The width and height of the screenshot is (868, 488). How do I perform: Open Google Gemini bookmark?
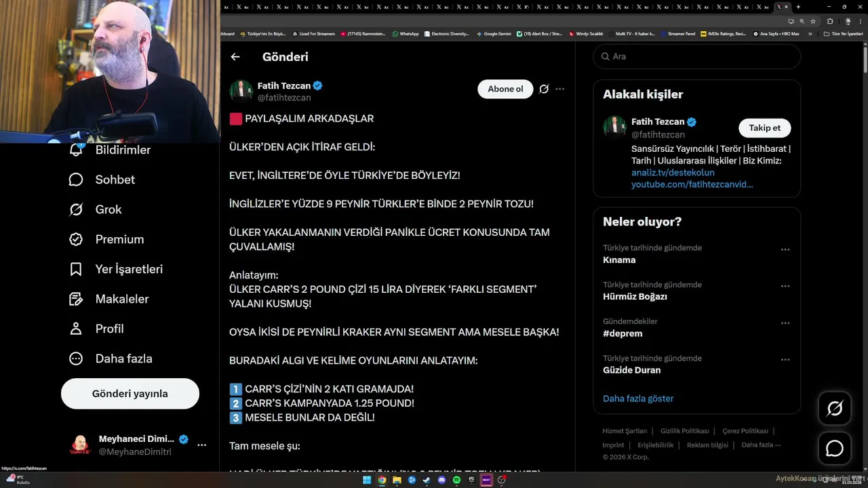(494, 33)
